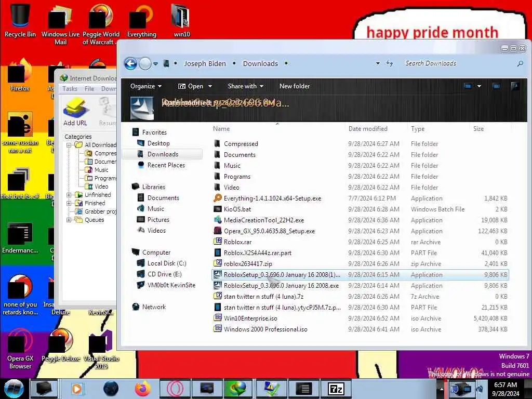Click Add URL in Internet Download Manager
532x399 pixels.
click(75, 112)
